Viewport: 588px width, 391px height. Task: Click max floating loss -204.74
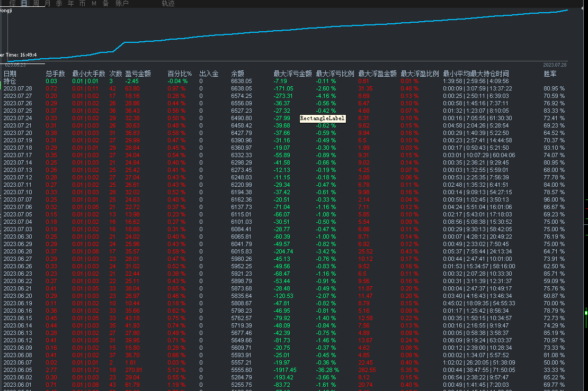(x=283, y=252)
